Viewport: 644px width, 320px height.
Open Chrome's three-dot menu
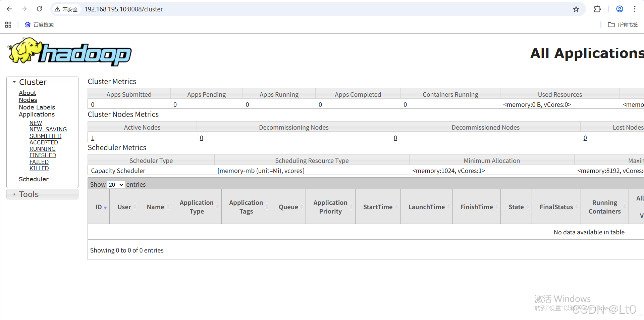pos(635,9)
